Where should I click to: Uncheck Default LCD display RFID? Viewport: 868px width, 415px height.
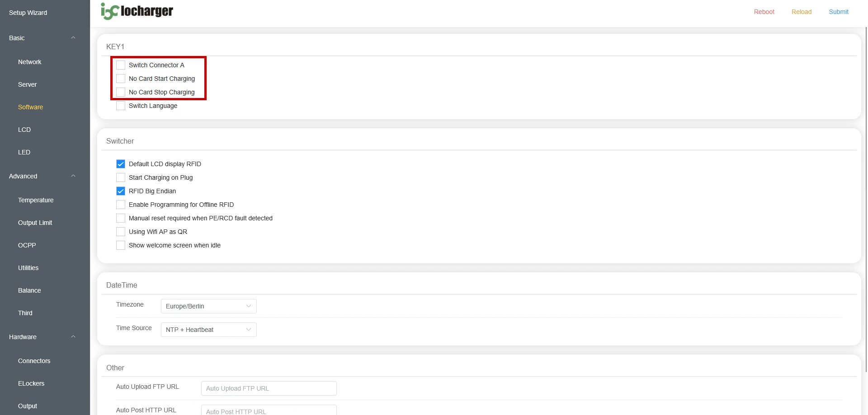coord(121,164)
